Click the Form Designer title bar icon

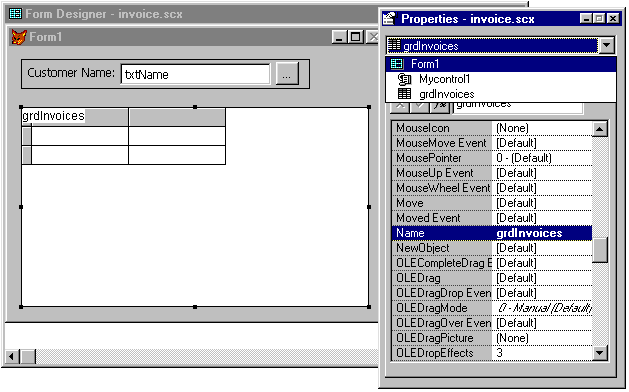point(15,14)
